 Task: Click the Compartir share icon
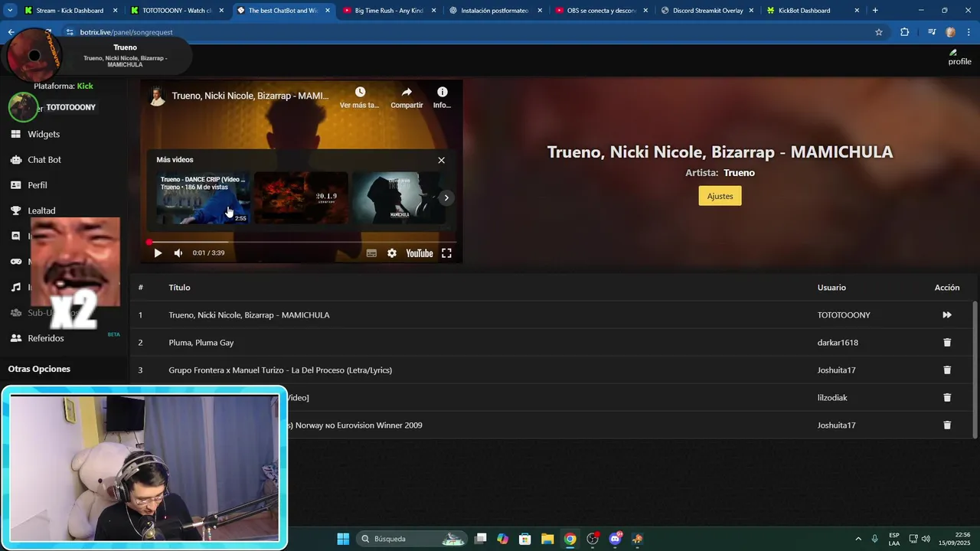coord(407,92)
